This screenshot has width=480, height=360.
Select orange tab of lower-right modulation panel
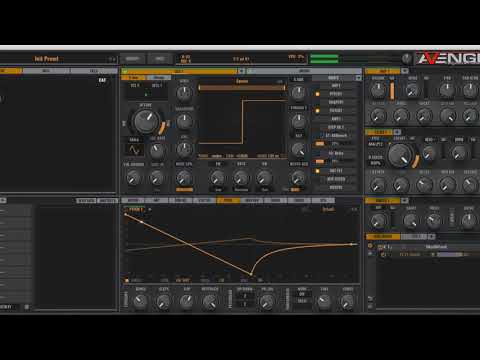(383, 236)
